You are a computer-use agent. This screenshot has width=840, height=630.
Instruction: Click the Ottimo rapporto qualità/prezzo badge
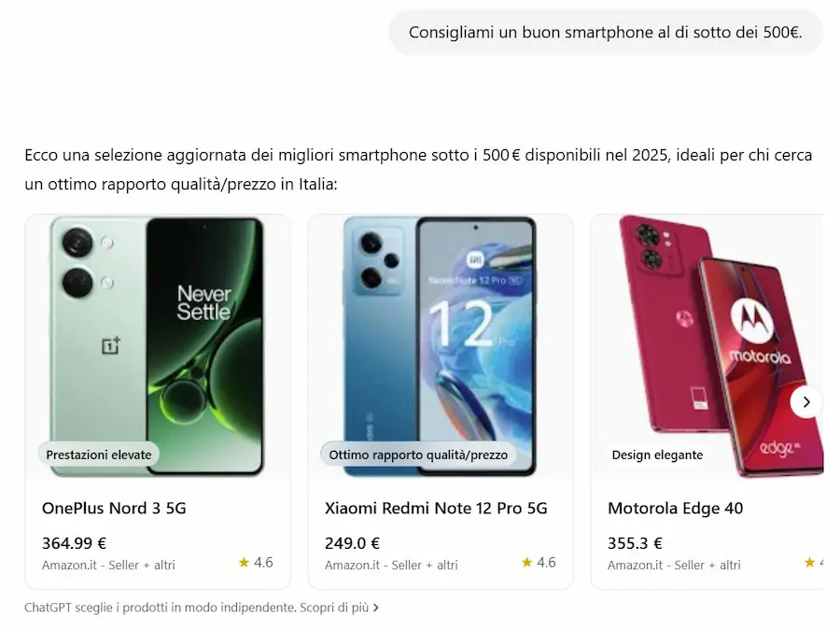click(x=418, y=455)
